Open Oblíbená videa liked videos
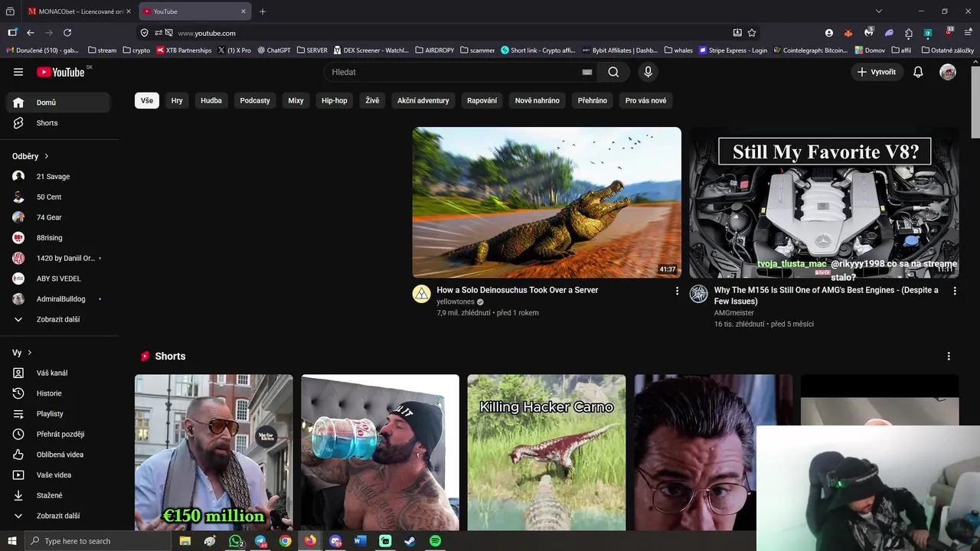980x551 pixels. tap(58, 455)
